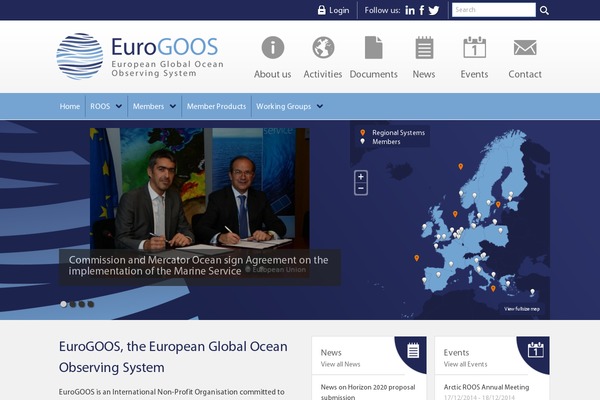This screenshot has width=600, height=400.
Task: Zoom out on the map with minus
Action: click(x=361, y=188)
